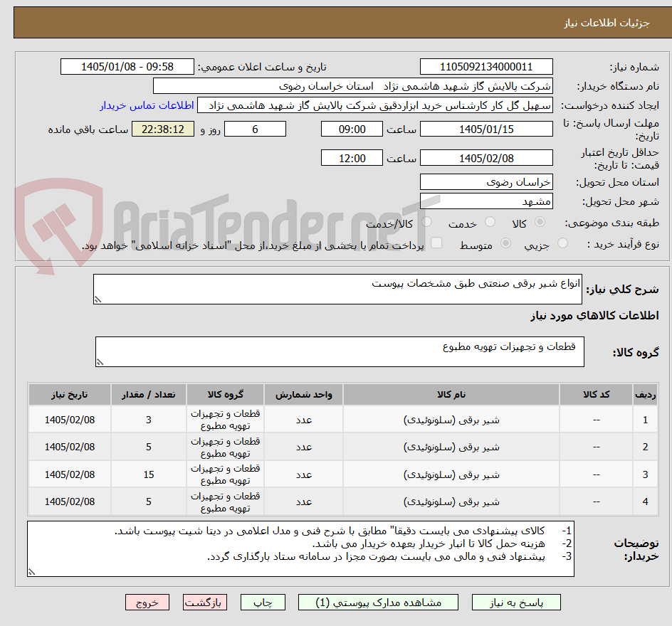Click the remaining days field showing 6
This screenshot has width=672, height=626.
point(255,129)
